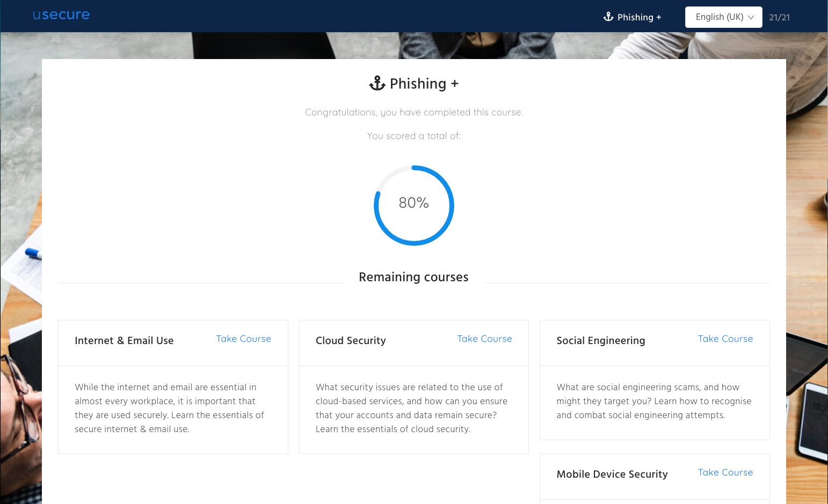Click the Remaining courses heading

coord(413,277)
